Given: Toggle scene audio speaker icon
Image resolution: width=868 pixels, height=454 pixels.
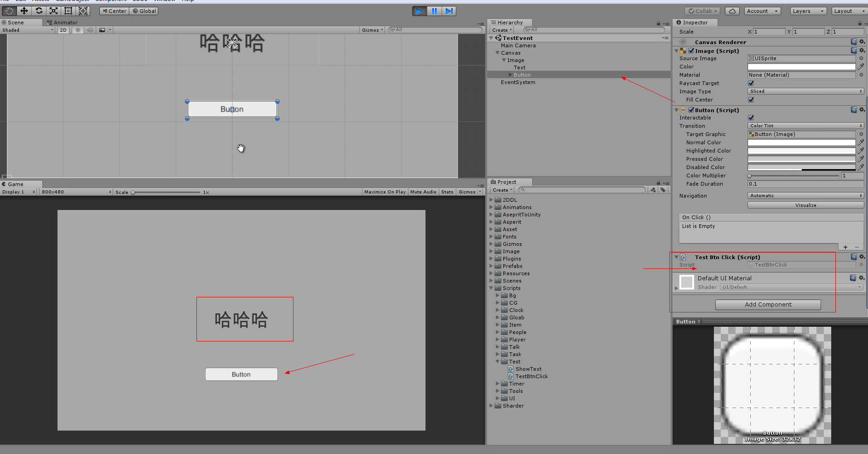Looking at the screenshot, I should pos(90,30).
